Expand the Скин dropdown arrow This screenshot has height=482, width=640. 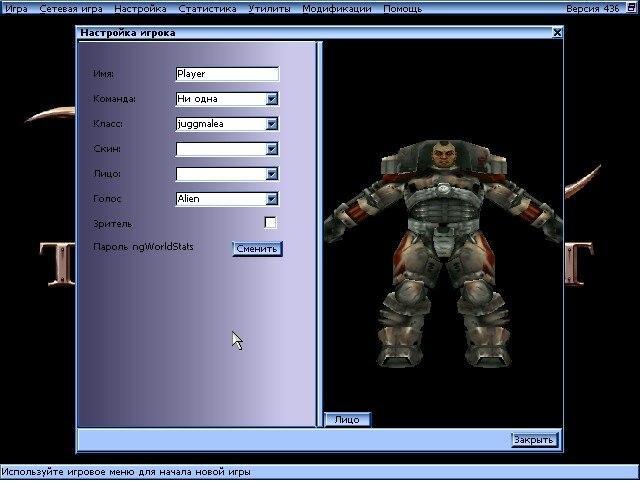(272, 149)
